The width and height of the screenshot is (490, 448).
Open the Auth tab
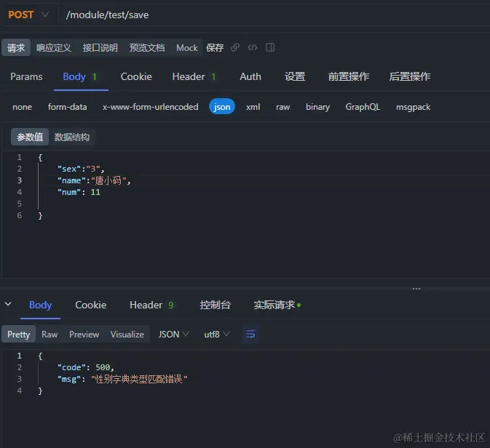tap(250, 76)
